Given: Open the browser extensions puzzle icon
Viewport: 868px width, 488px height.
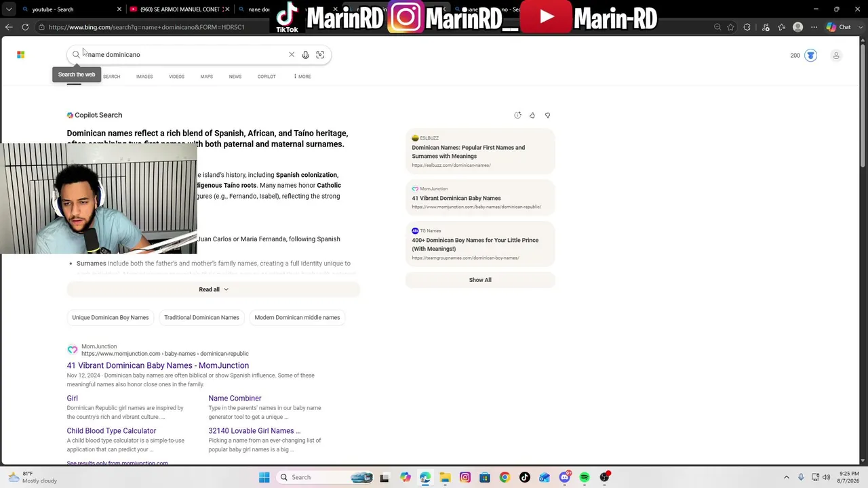Looking at the screenshot, I should [x=747, y=27].
